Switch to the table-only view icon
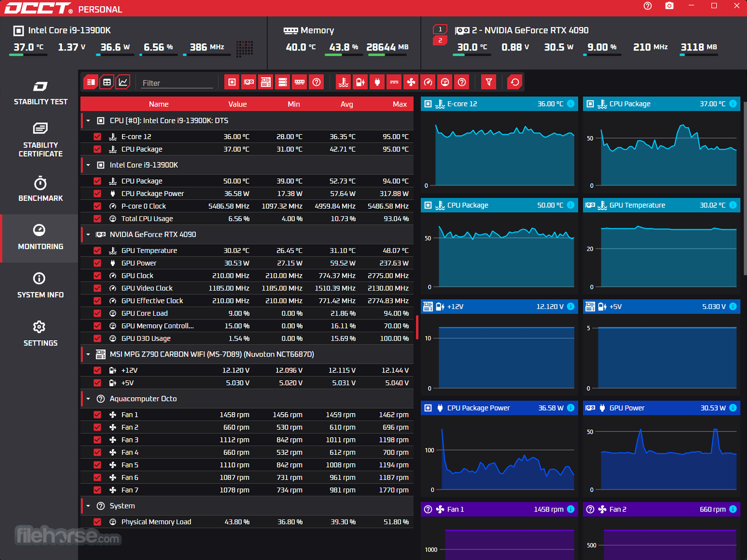 point(107,82)
